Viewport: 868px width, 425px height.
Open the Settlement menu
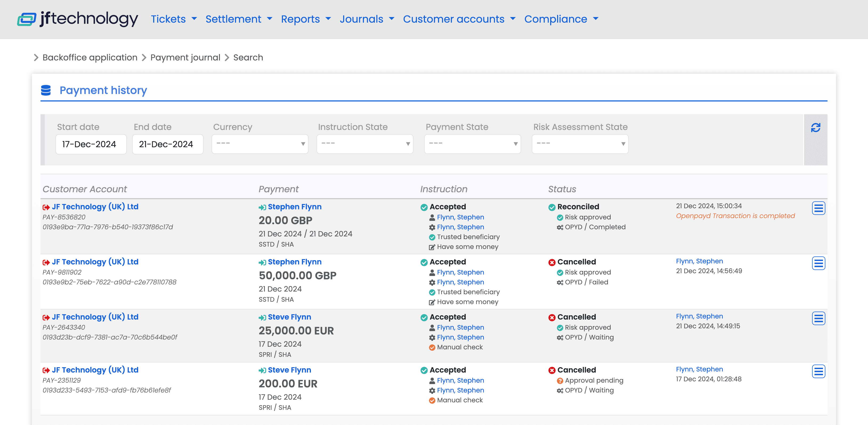[x=238, y=19]
